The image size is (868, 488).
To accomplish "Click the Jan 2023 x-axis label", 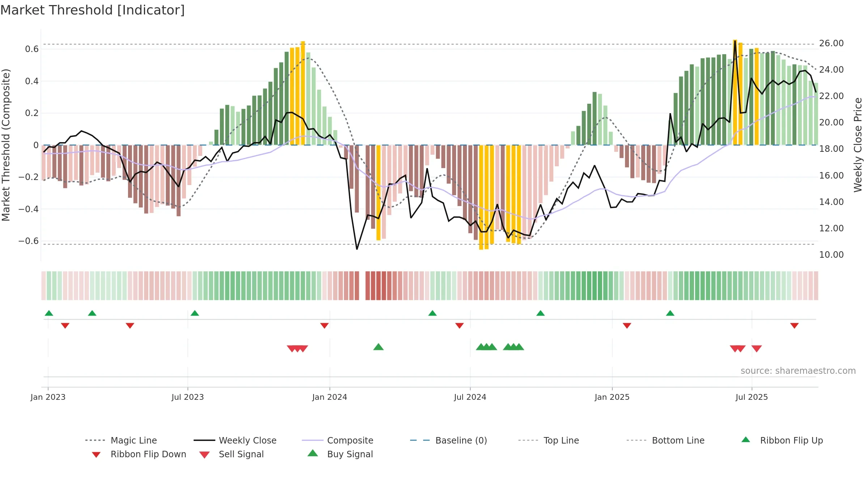I will (48, 397).
